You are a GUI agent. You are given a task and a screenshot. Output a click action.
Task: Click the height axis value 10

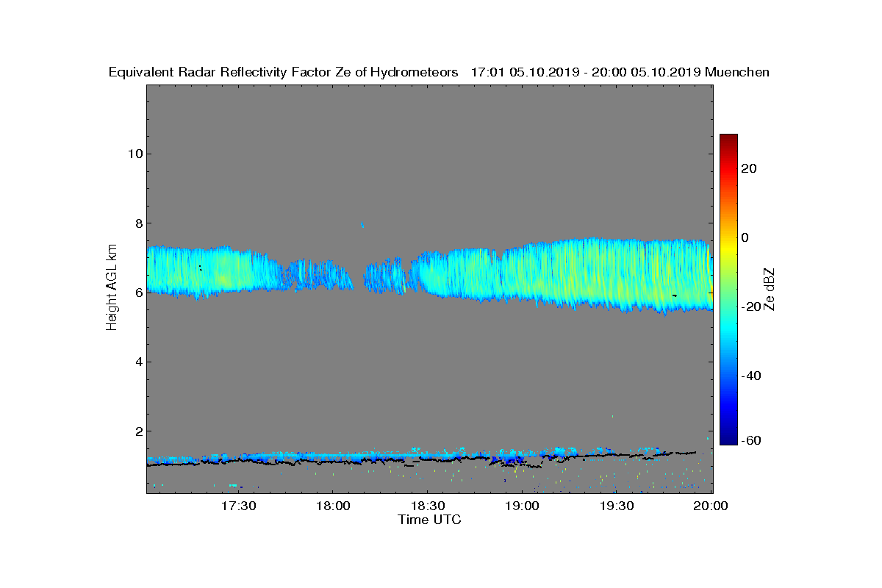tap(135, 154)
